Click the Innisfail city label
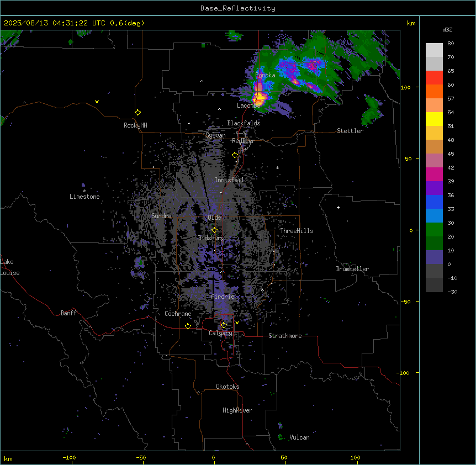The height and width of the screenshot is (465, 476). pos(229,180)
